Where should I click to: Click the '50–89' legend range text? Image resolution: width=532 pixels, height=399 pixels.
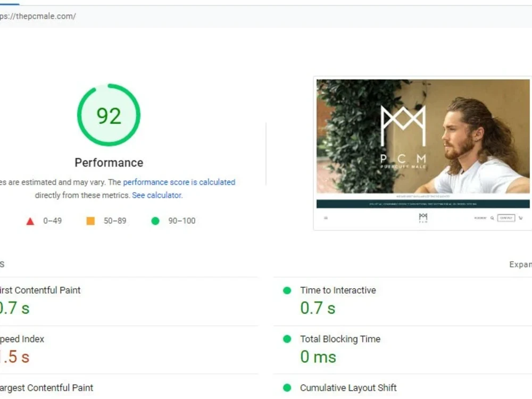pyautogui.click(x=115, y=221)
